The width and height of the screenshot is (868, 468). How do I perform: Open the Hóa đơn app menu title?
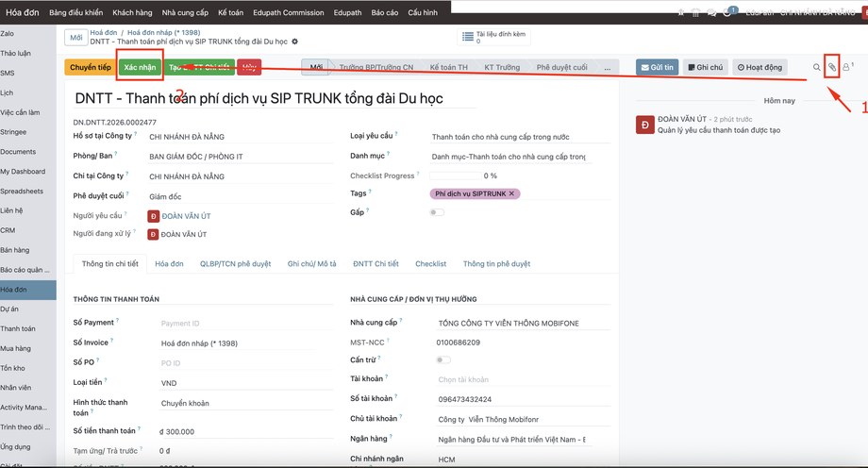[x=22, y=12]
